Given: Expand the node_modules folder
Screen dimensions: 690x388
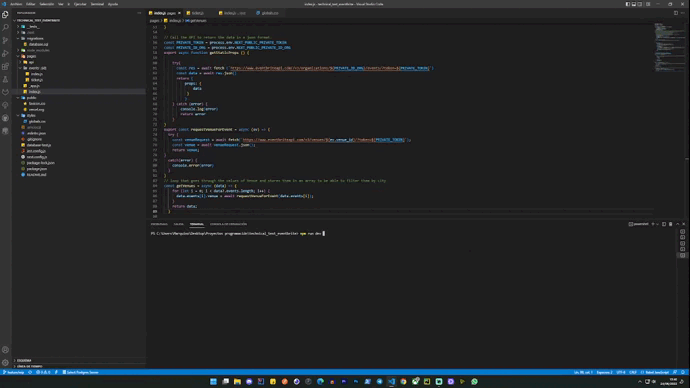Looking at the screenshot, I should click(38, 50).
